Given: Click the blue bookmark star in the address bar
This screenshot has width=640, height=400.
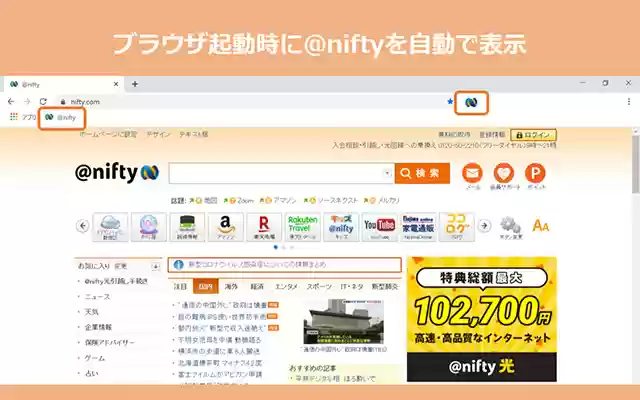Looking at the screenshot, I should pos(450,102).
